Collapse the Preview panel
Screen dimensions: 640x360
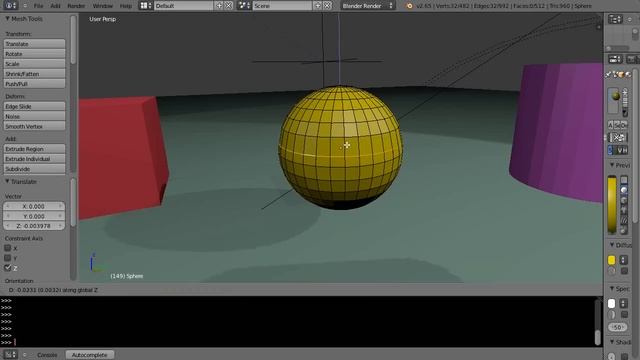coord(612,165)
